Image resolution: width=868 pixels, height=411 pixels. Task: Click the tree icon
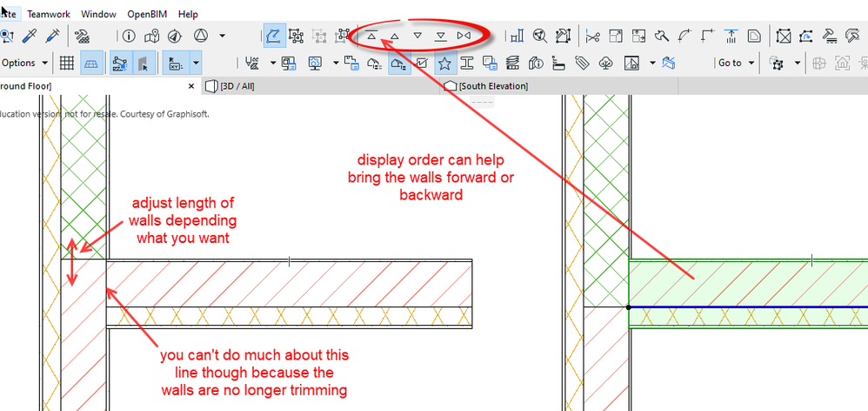[605, 64]
